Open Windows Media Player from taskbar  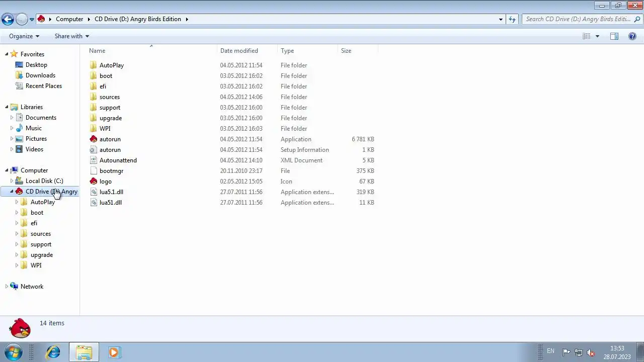(114, 352)
